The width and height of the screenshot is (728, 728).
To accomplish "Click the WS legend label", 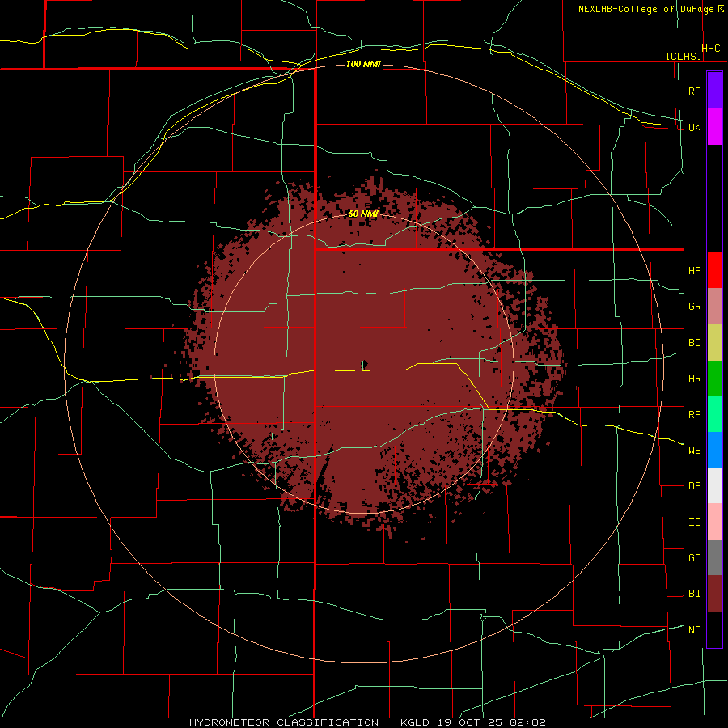I will pos(695,451).
